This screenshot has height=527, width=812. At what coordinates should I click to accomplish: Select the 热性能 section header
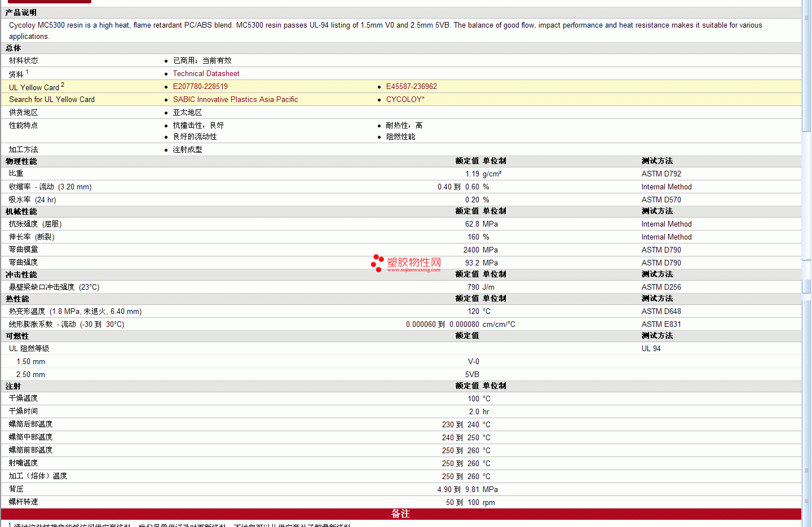(17, 299)
